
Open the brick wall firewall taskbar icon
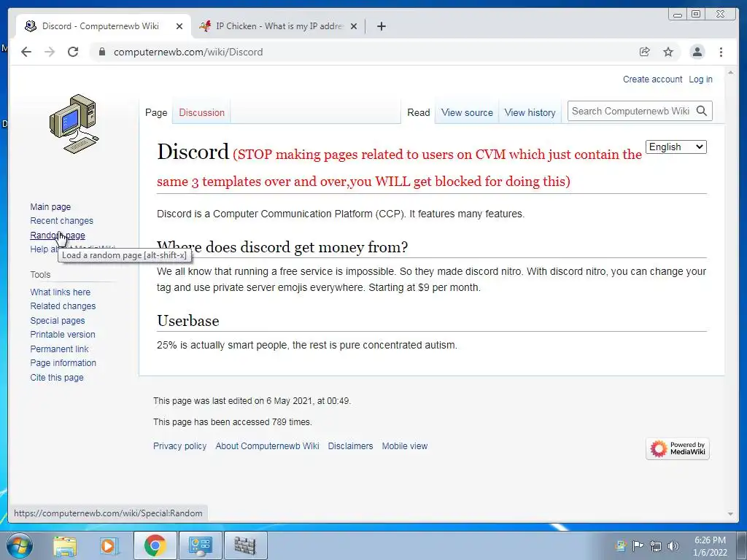coord(245,545)
